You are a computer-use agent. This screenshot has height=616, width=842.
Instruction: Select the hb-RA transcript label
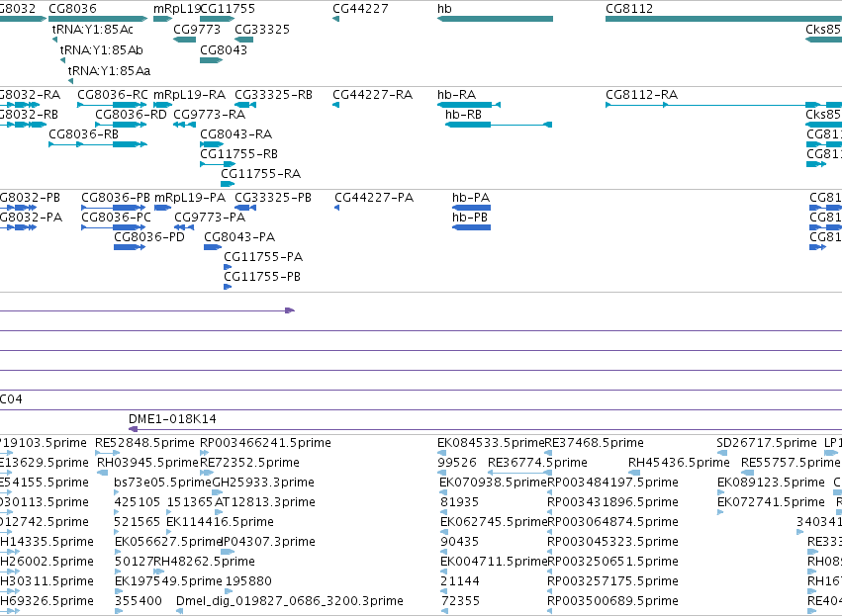tap(456, 95)
